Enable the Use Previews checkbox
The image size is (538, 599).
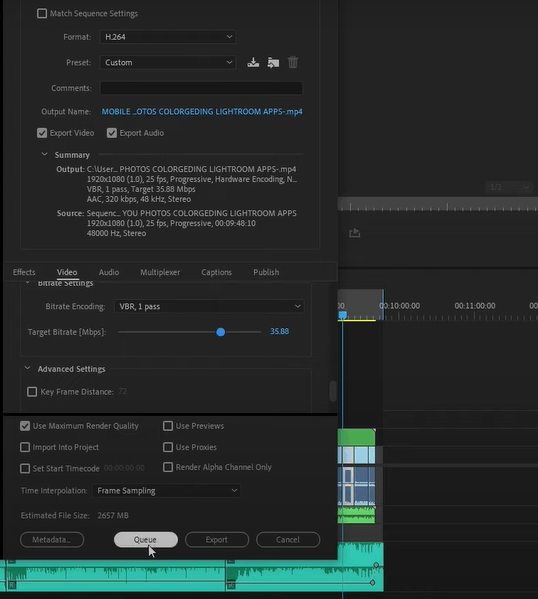tap(168, 426)
